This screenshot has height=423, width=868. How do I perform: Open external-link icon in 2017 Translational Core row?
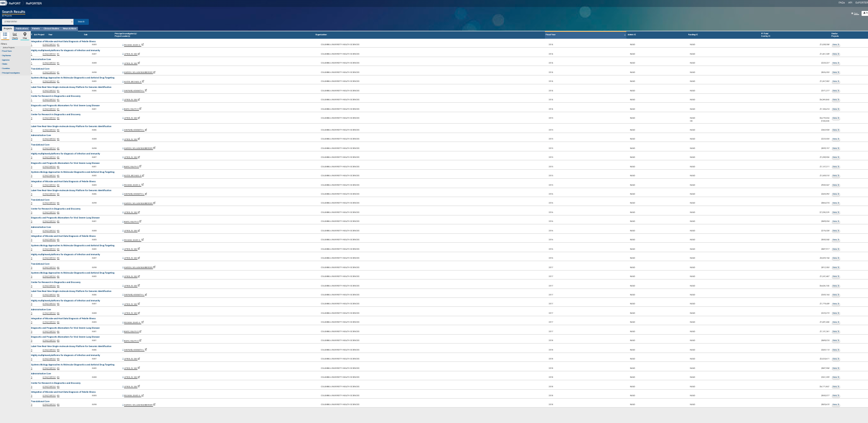point(154,267)
